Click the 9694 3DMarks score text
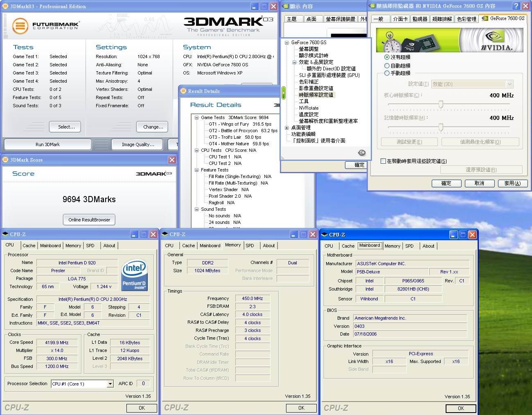Screen dimensions: 532x415 click(89, 199)
